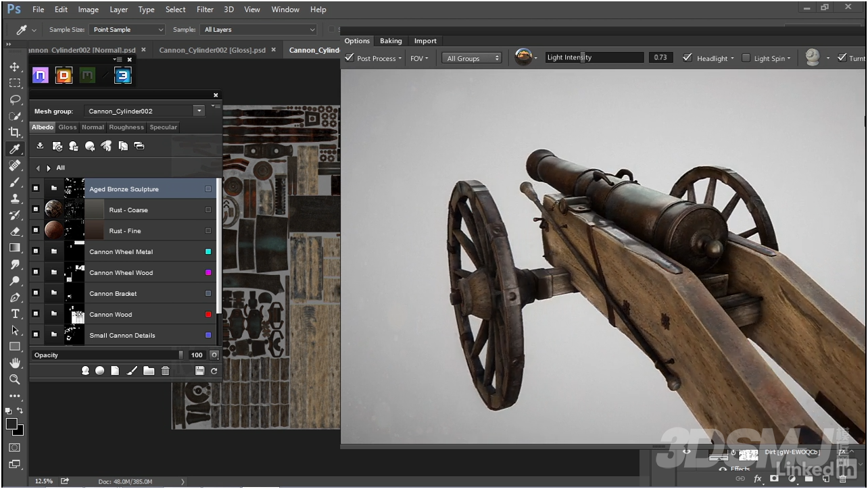This screenshot has width=868, height=489.
Task: Click the Light Intensity slider
Action: tap(594, 58)
